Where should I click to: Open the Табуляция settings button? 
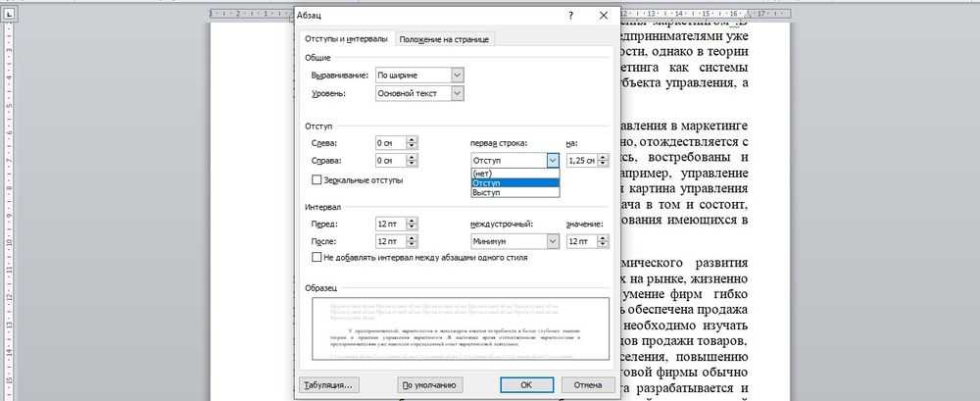[x=330, y=383]
